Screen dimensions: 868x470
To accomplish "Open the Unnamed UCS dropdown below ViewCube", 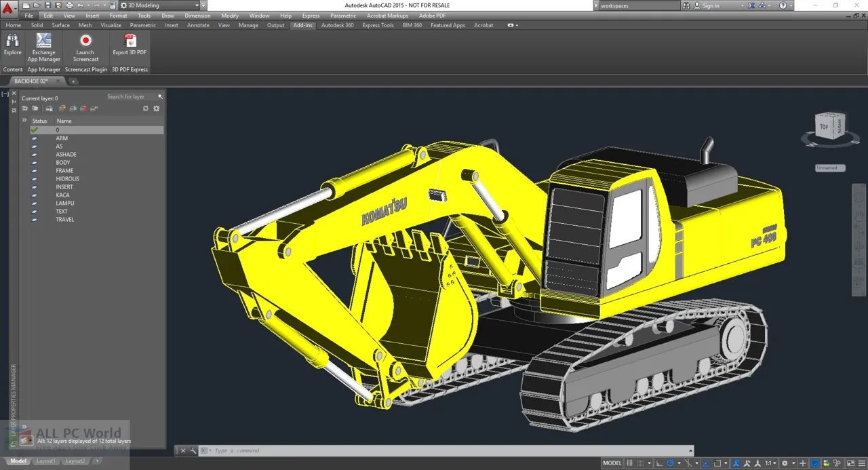I will coord(830,168).
